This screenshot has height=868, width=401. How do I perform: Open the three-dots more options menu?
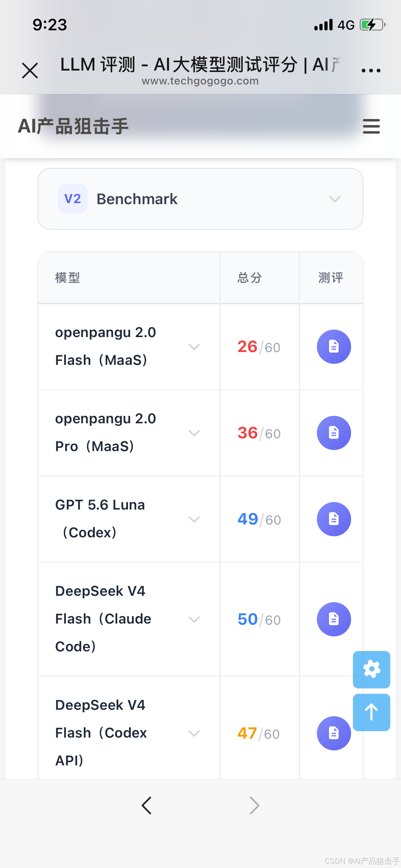point(371,70)
